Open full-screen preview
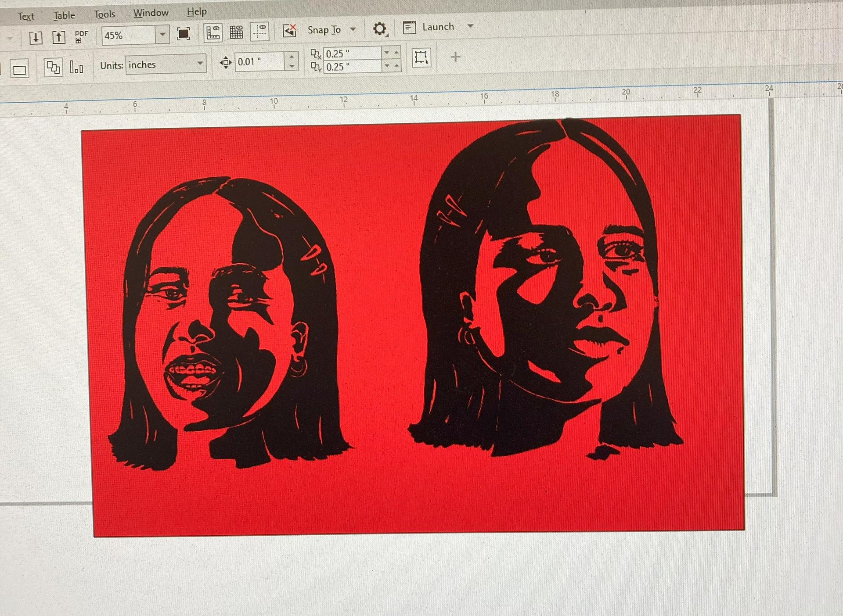The width and height of the screenshot is (843, 616). 183,34
